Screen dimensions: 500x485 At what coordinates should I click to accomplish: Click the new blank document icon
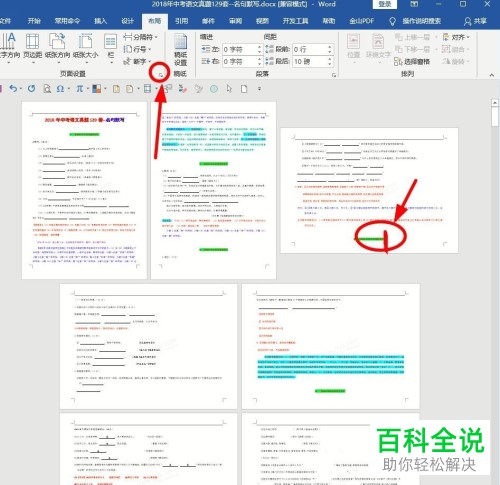pos(244,89)
